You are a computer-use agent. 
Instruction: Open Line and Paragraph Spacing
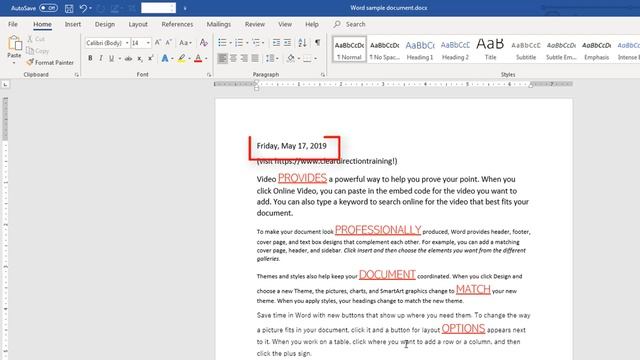(270, 59)
